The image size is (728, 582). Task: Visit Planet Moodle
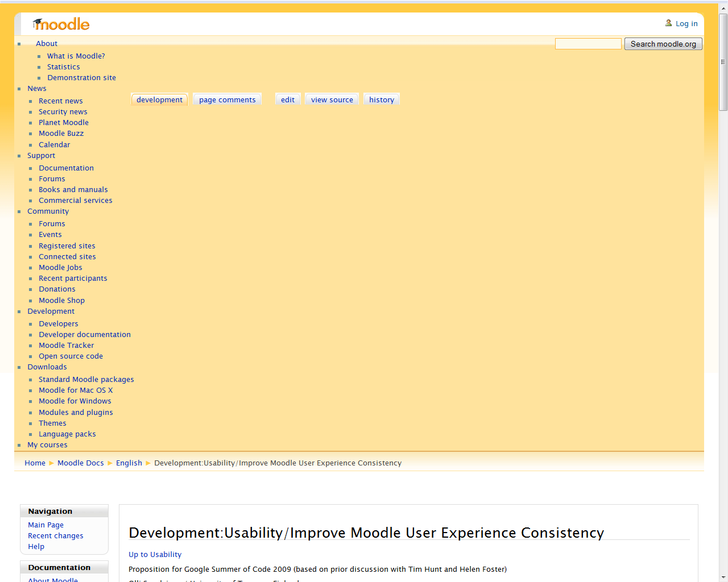(64, 123)
